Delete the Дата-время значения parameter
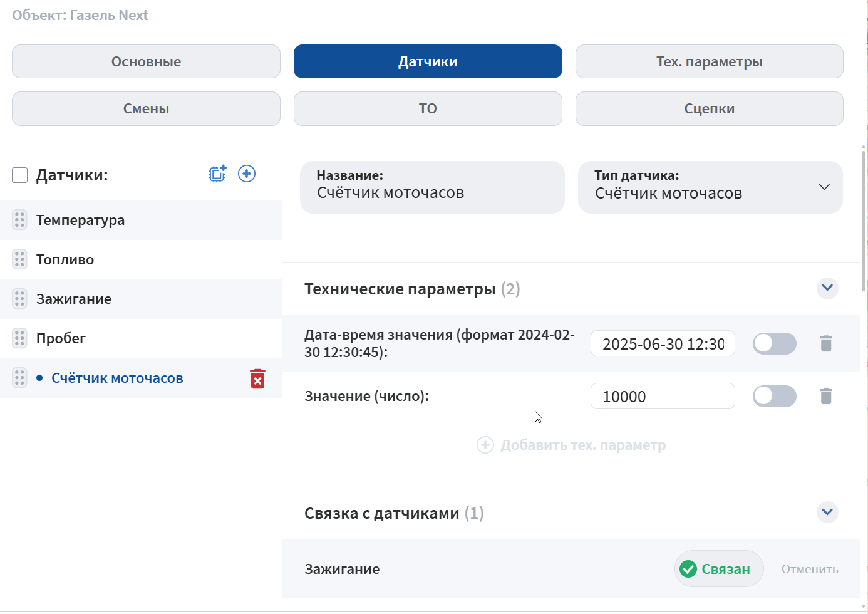The width and height of the screenshot is (868, 614). [826, 343]
